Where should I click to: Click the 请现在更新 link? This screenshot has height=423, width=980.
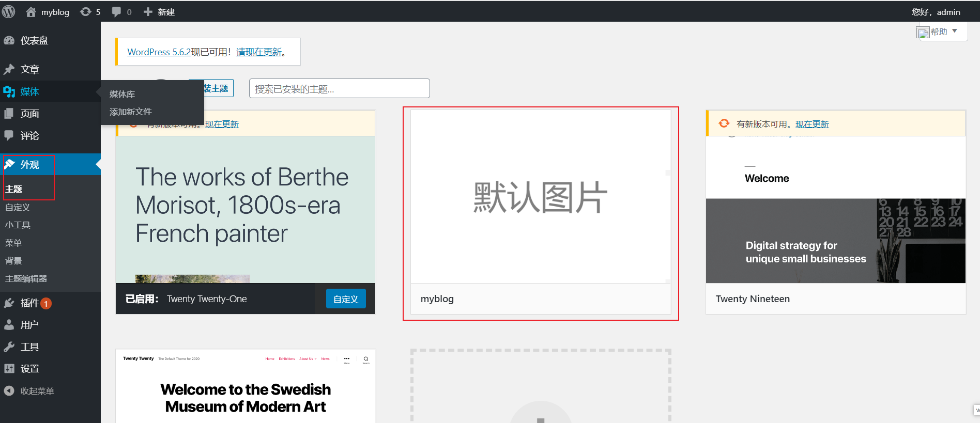click(x=259, y=52)
